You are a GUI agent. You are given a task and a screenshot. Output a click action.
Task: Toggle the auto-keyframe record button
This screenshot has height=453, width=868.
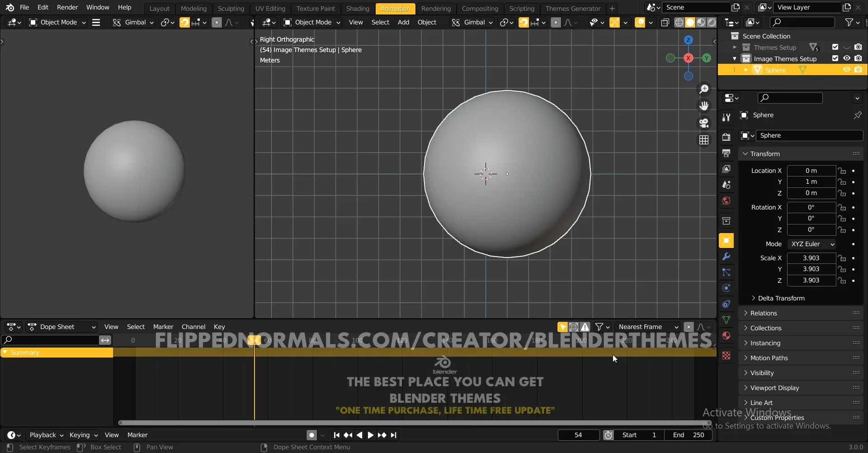pyautogui.click(x=312, y=435)
